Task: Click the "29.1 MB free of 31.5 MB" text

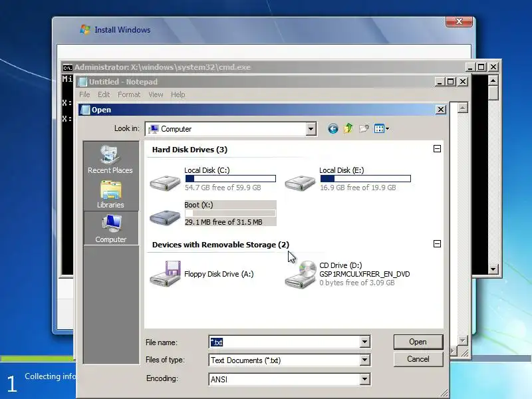Action: click(x=223, y=222)
